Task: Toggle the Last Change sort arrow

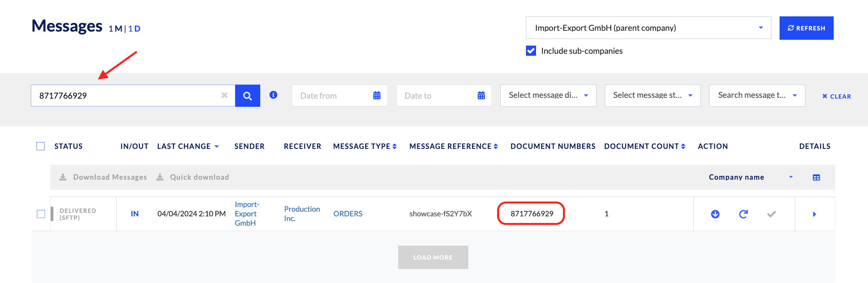Action: [x=217, y=147]
